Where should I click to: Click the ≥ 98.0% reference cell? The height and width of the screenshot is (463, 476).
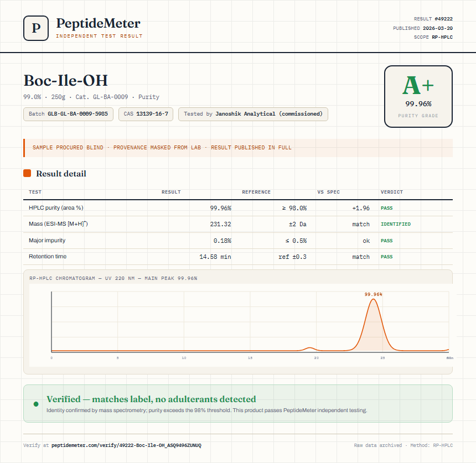(x=294, y=208)
